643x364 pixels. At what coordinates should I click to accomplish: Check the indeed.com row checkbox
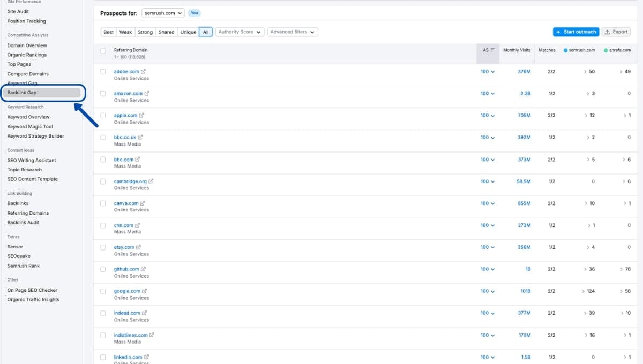[x=103, y=313]
